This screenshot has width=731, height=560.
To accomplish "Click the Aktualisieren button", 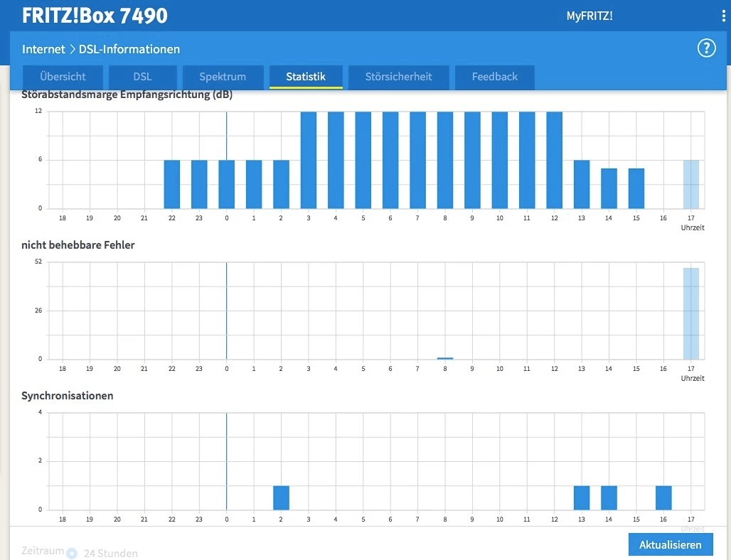I will (671, 544).
